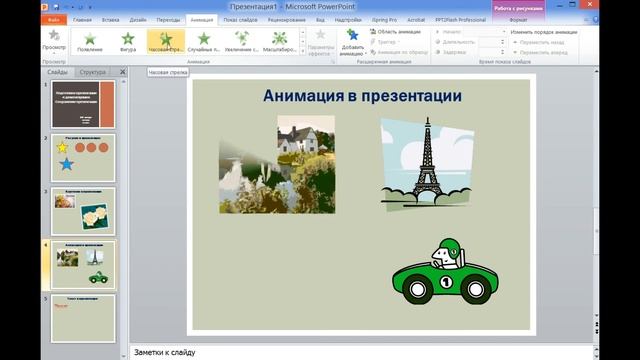Adjust the Длительность duration spinner
The width and height of the screenshot is (640, 360).
point(502,42)
